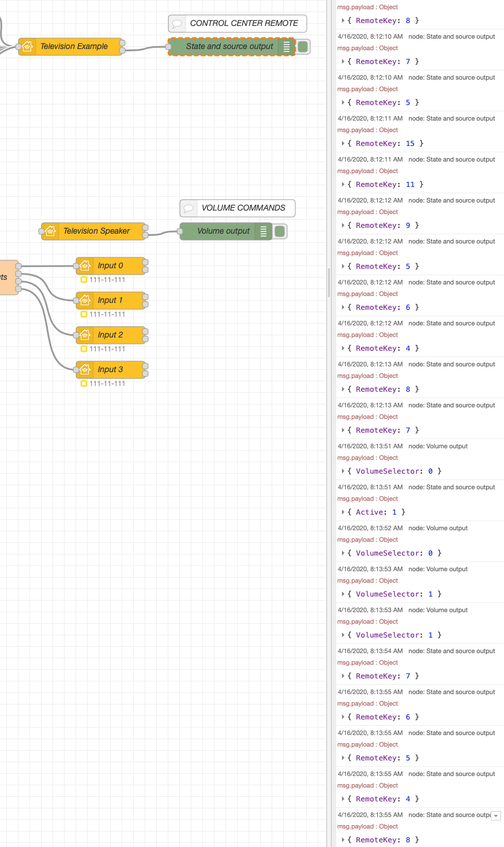Viewport: 504px width, 847px height.
Task: Expand the 8:13:55 AM RemoteKey: 6 message
Action: pyautogui.click(x=343, y=717)
